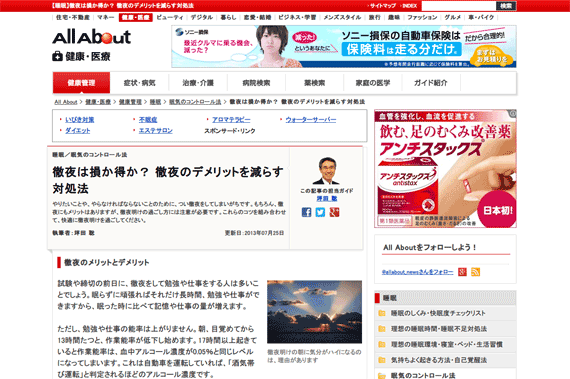Click 睡眠 breadcrumb link
This screenshot has width=570, height=379.
coord(155,102)
